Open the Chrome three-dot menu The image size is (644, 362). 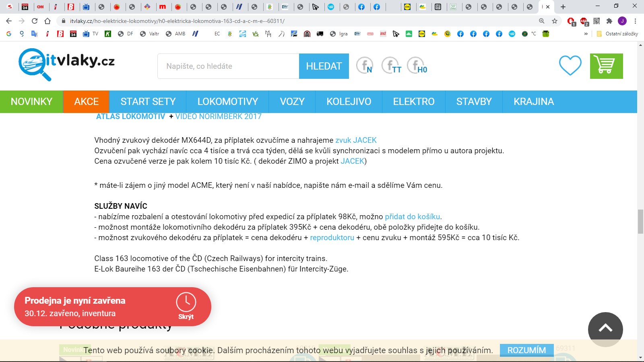tap(635, 21)
